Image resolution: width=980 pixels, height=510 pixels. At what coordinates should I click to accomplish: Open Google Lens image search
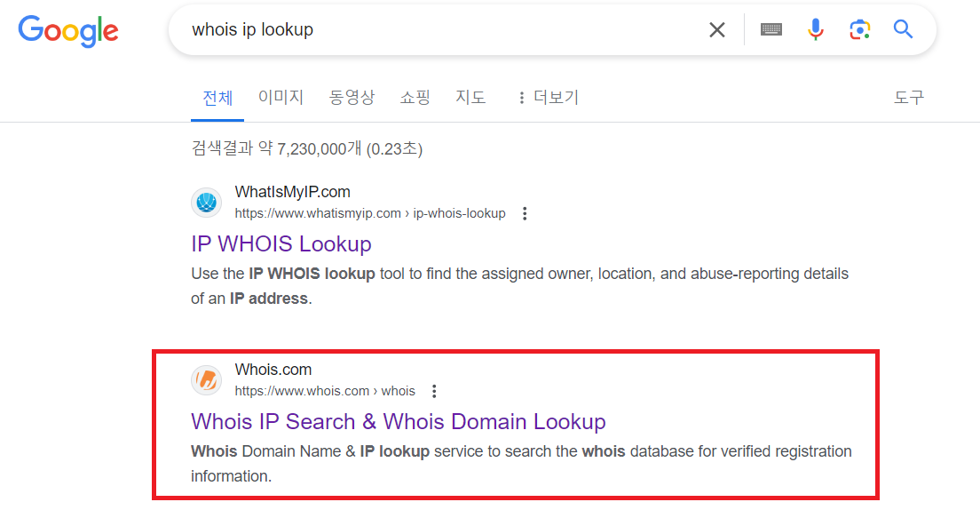[x=860, y=29]
